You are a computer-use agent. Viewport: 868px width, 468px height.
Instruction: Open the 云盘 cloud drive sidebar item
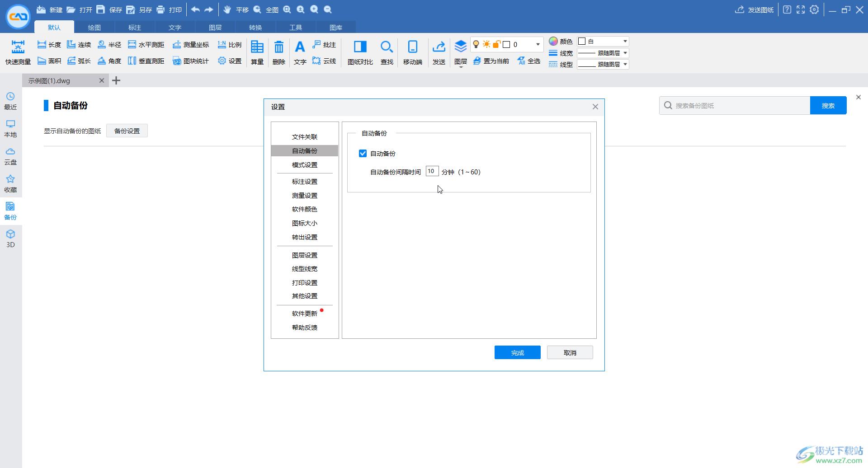pos(10,156)
